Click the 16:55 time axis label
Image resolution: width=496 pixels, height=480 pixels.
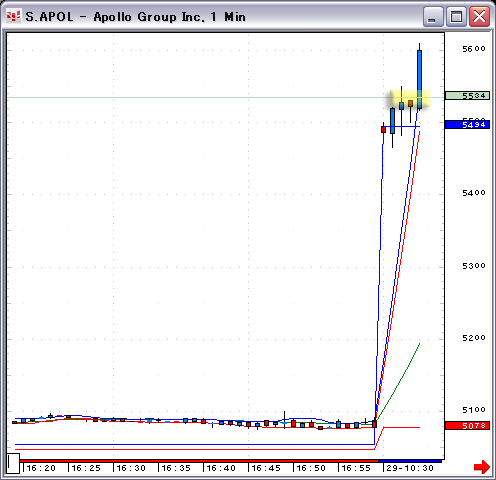356,468
